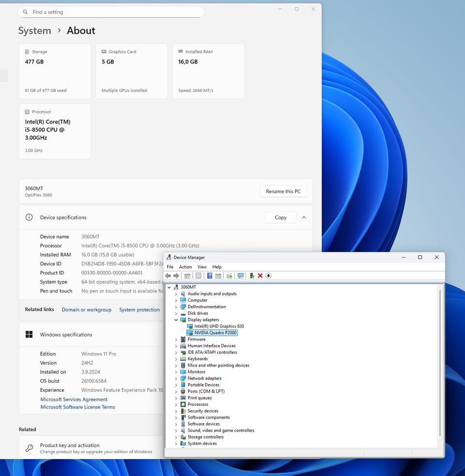The image size is (465, 476).
Task: Click the Find a setting search box
Action: click(x=111, y=12)
